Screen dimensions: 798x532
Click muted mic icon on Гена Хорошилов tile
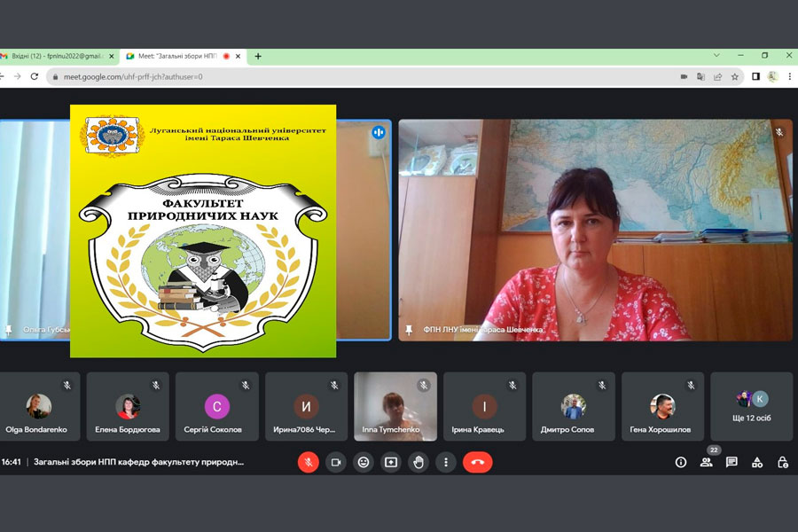[691, 386]
